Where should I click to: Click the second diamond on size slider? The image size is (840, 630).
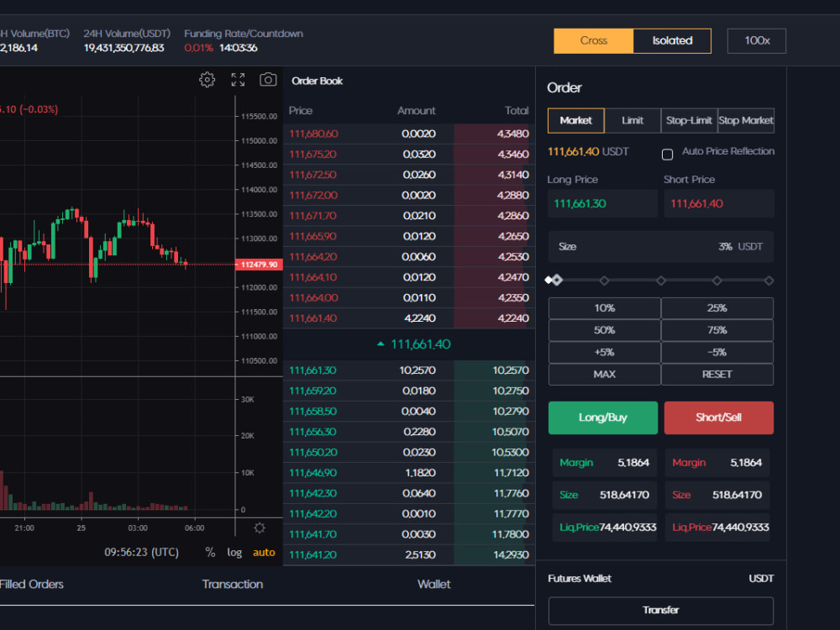click(604, 281)
